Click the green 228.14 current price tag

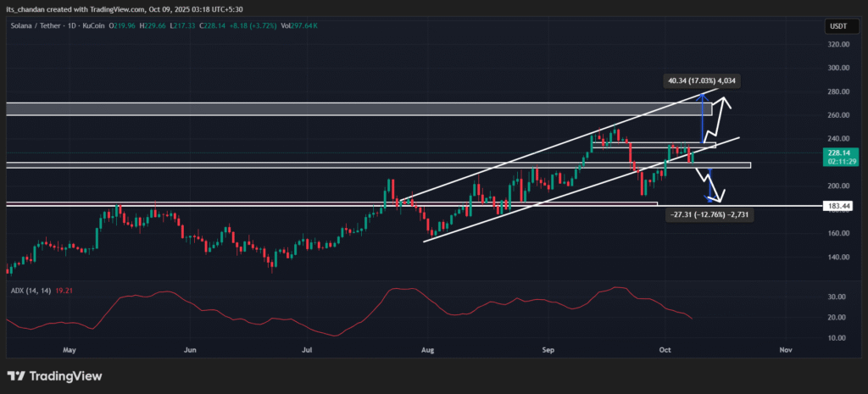(x=837, y=153)
